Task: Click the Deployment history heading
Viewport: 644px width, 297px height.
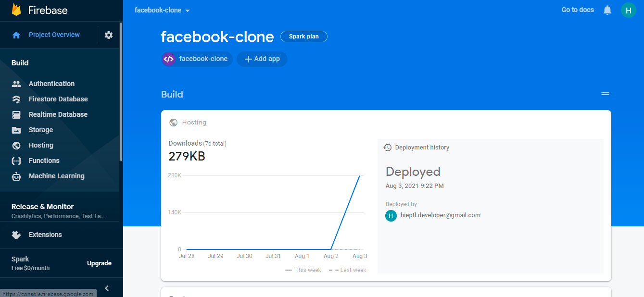Action: (x=422, y=148)
